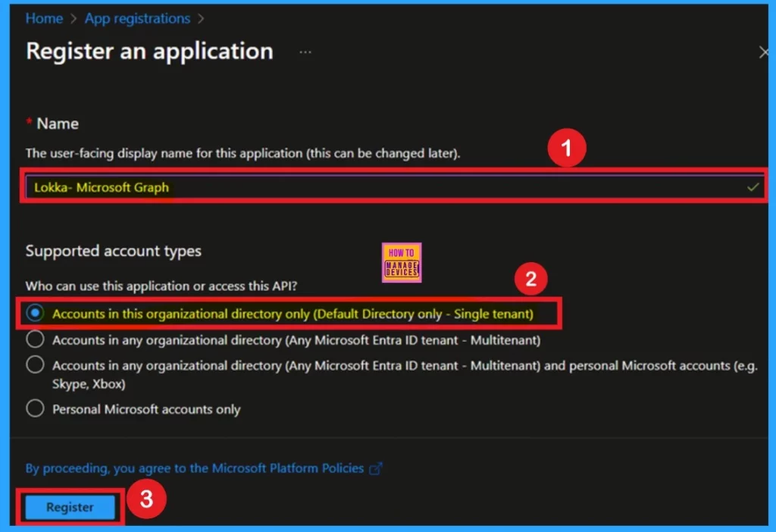Screen dimensions: 776x532
Task: Choose Multitenant and personal Microsoft accounts option
Action: click(35, 365)
